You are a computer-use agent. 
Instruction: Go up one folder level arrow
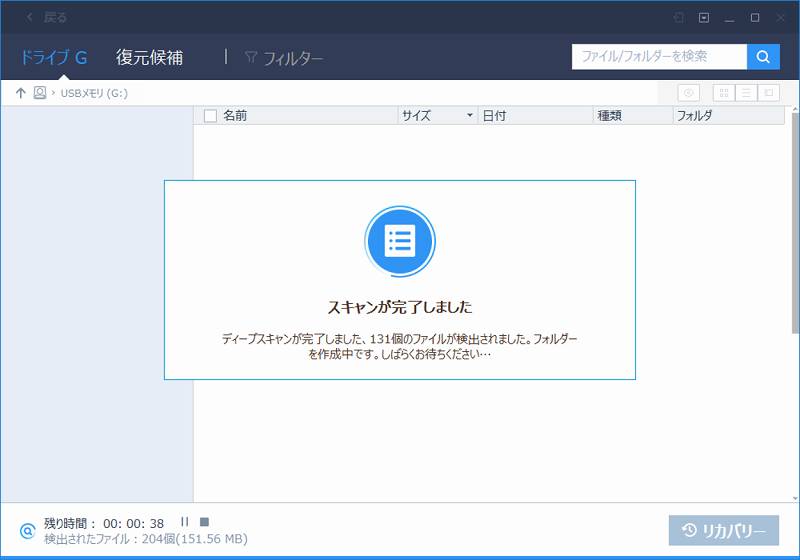point(20,93)
